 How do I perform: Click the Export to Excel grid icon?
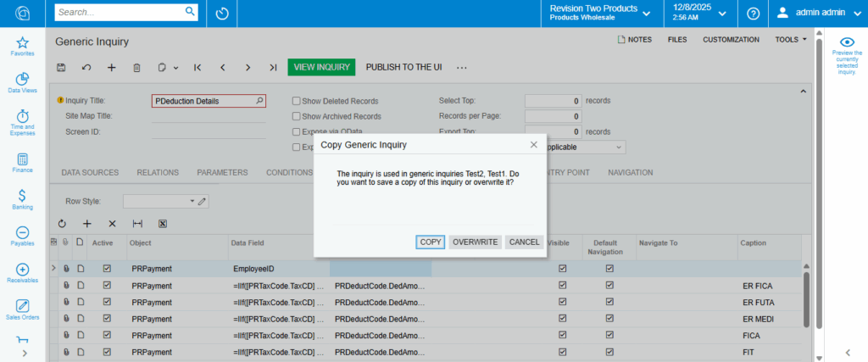pyautogui.click(x=163, y=224)
